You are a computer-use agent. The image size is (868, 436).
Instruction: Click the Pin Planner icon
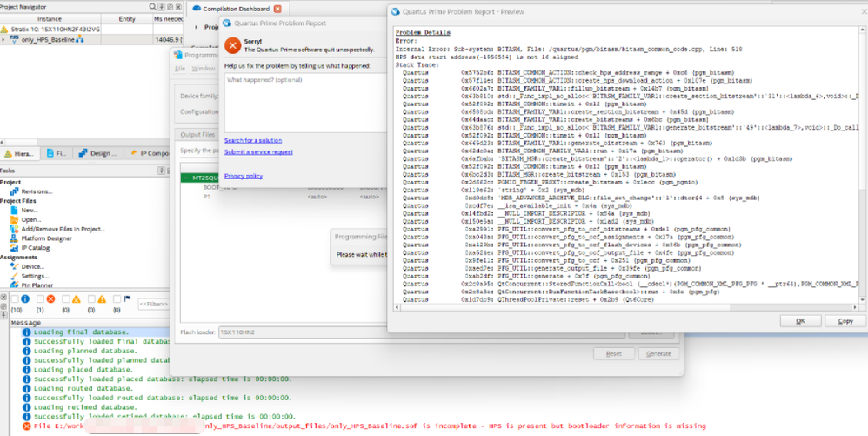(x=15, y=285)
